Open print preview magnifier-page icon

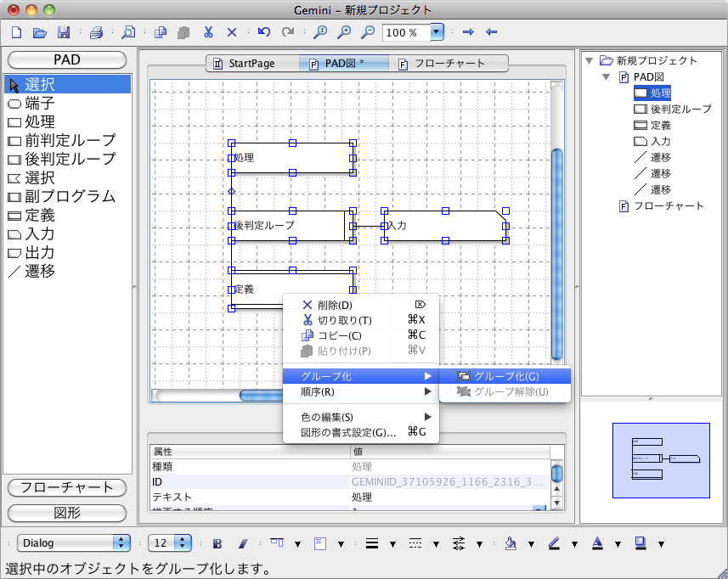(x=128, y=32)
